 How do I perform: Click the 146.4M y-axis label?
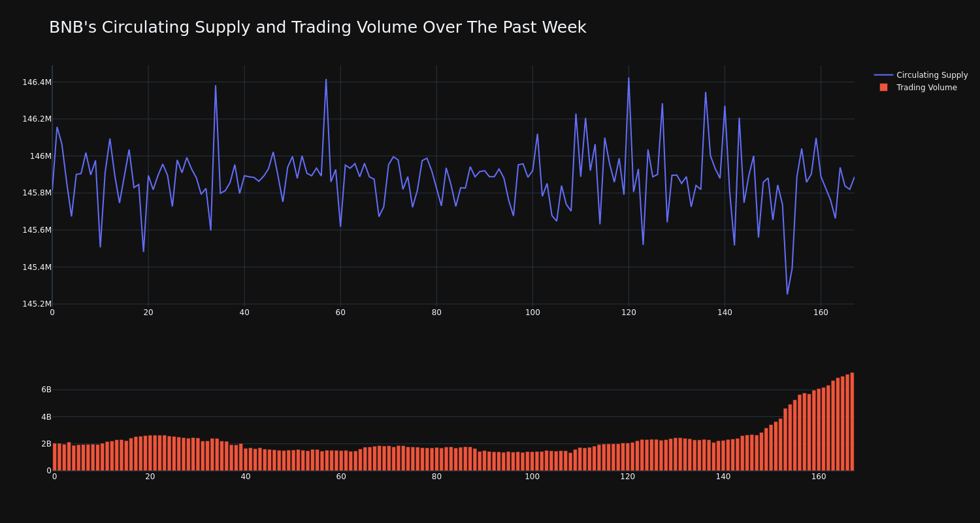(37, 82)
